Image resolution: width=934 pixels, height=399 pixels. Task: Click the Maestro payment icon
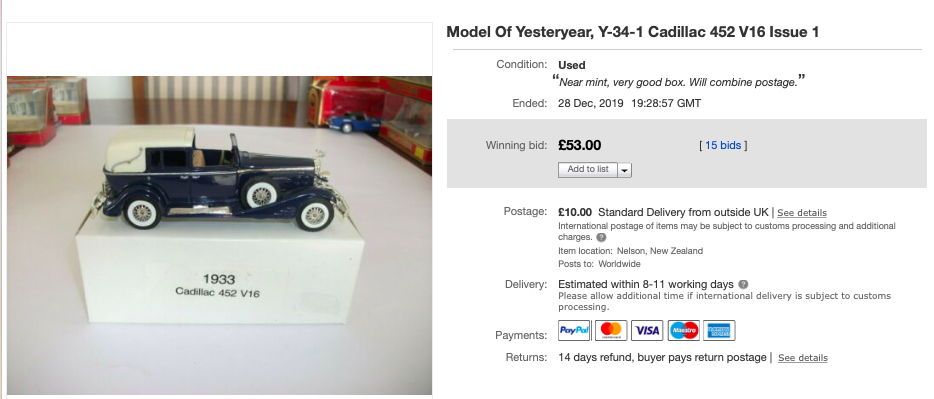683,331
